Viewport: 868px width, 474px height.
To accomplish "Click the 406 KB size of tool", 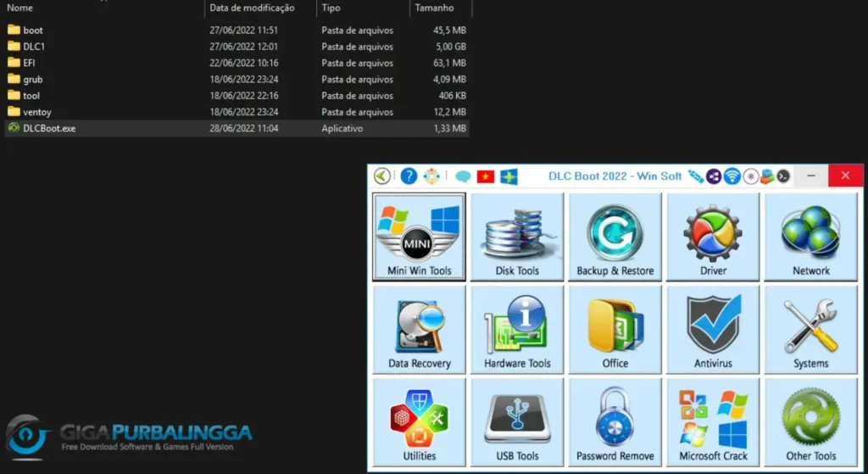I will click(x=453, y=95).
